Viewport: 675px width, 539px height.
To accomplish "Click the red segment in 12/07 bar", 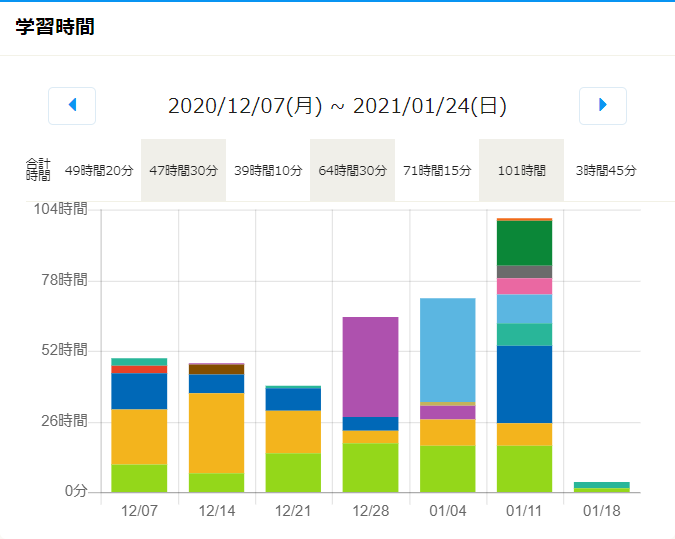I will (x=139, y=370).
